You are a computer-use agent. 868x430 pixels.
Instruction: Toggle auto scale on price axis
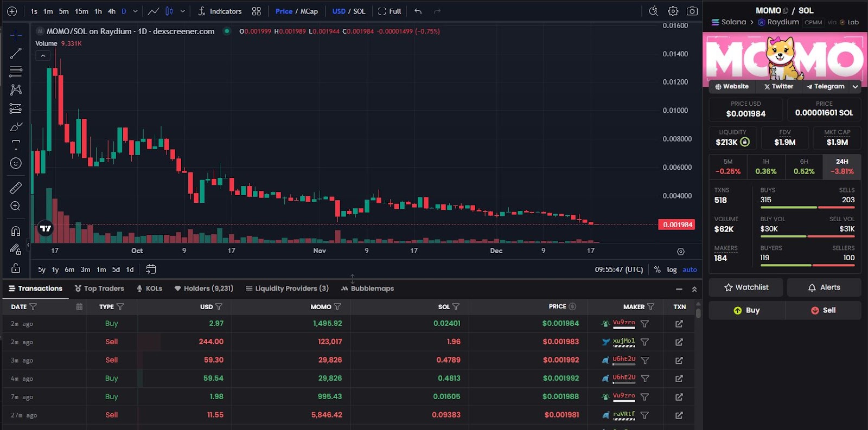(690, 269)
